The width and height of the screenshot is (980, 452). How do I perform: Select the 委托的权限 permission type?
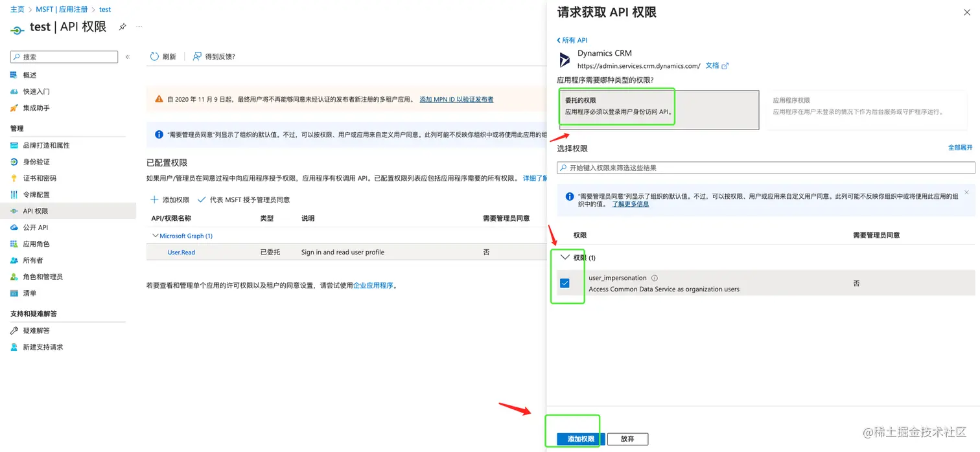point(658,110)
